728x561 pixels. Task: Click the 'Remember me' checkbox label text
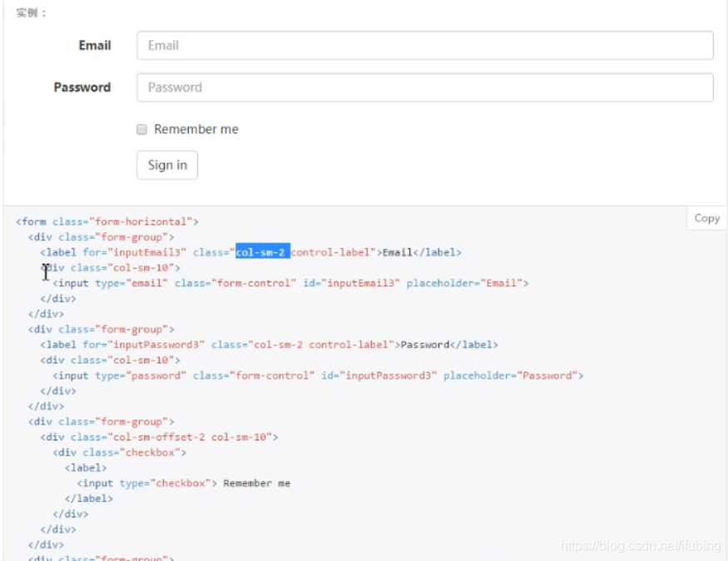(196, 129)
